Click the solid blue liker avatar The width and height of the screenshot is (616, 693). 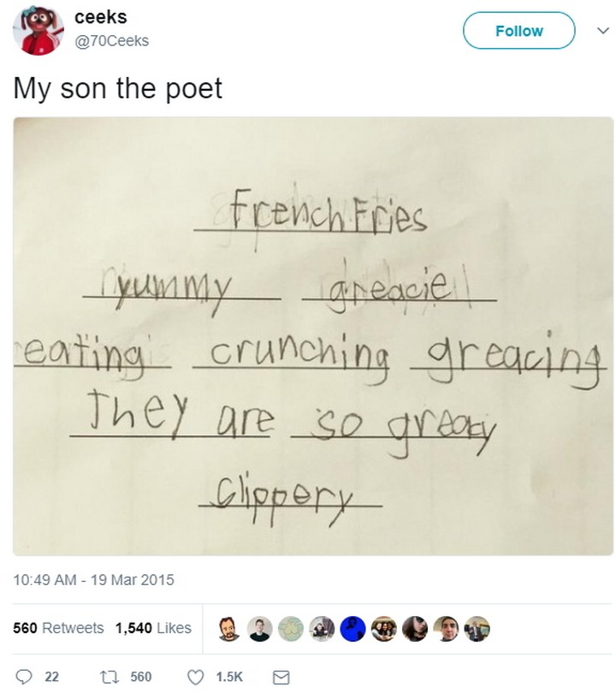click(x=352, y=629)
